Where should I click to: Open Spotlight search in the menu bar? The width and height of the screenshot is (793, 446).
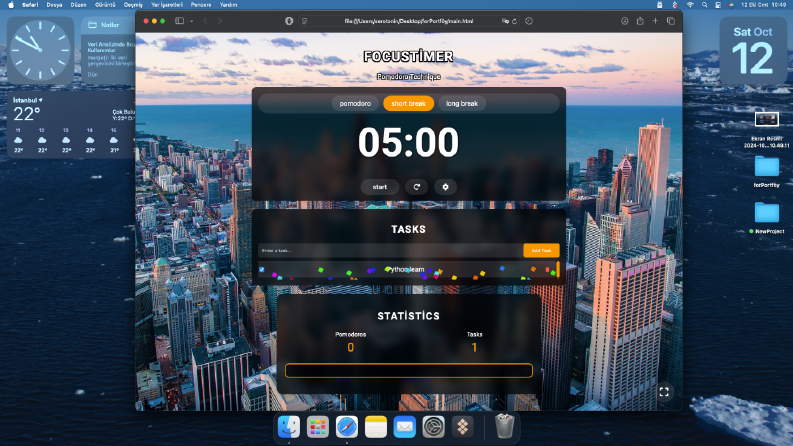[704, 5]
